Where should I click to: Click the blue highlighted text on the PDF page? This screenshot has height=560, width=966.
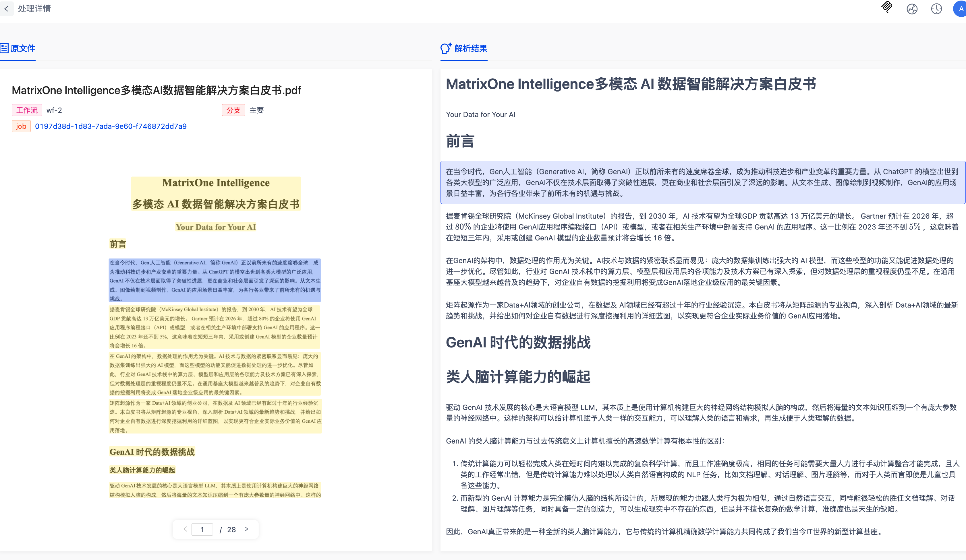[215, 280]
